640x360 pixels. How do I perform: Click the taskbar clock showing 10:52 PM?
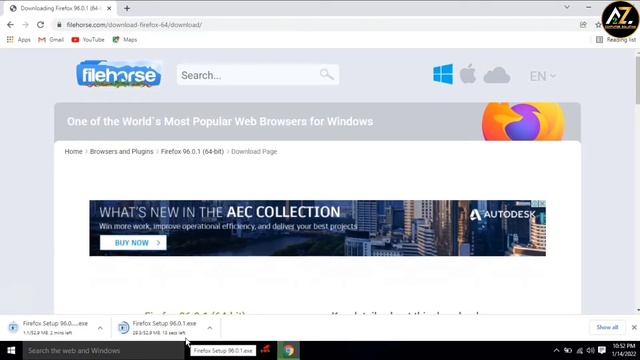tap(624, 350)
